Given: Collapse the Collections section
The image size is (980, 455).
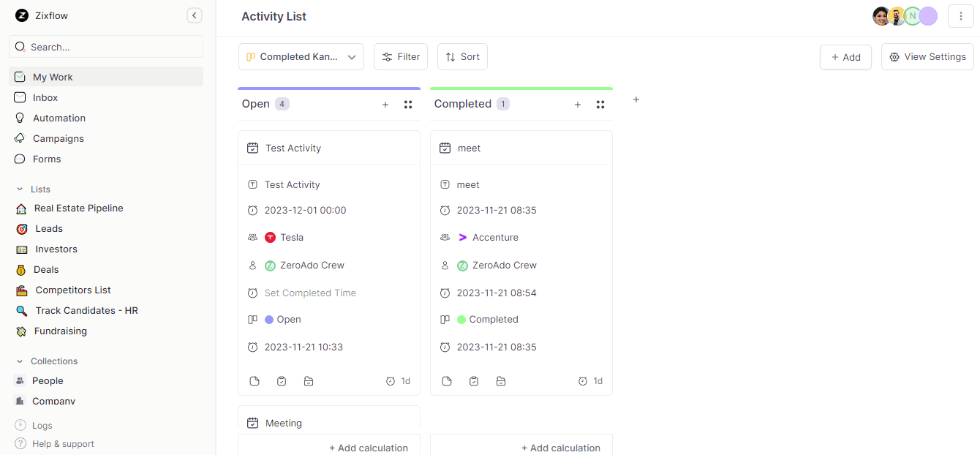Looking at the screenshot, I should coord(20,361).
